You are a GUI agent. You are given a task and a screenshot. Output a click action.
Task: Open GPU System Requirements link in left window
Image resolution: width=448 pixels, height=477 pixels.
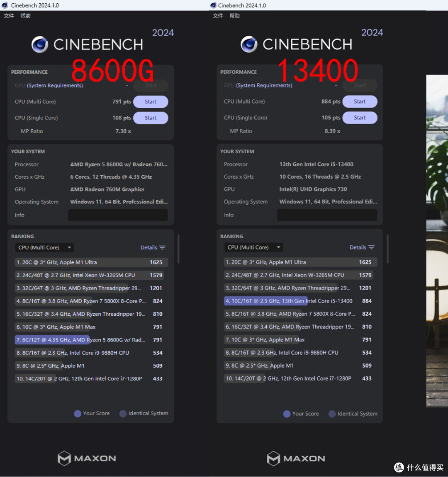(x=55, y=85)
